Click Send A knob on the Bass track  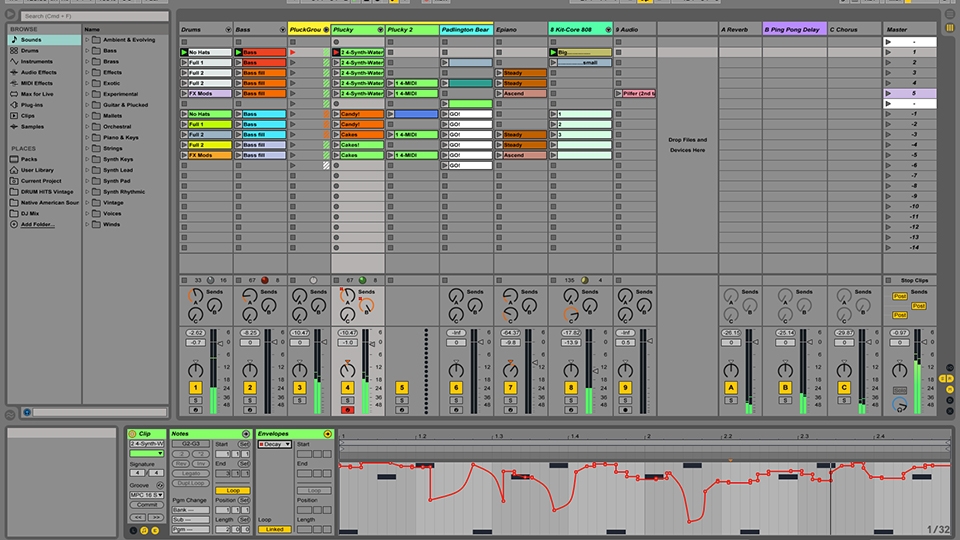(x=249, y=296)
